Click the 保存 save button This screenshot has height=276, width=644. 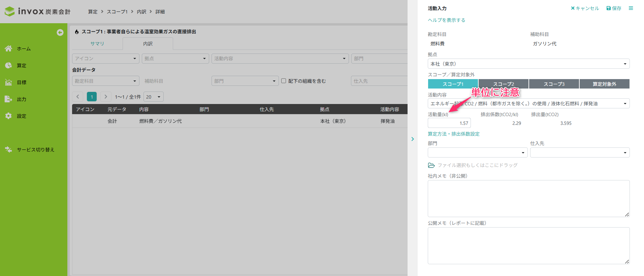(614, 8)
